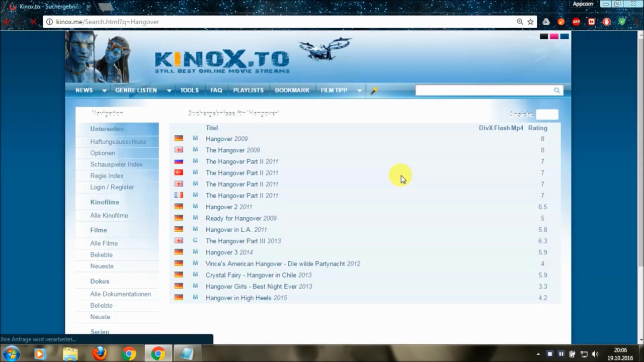Open the Windows Start menu
The height and width of the screenshot is (362, 644).
[x=11, y=353]
